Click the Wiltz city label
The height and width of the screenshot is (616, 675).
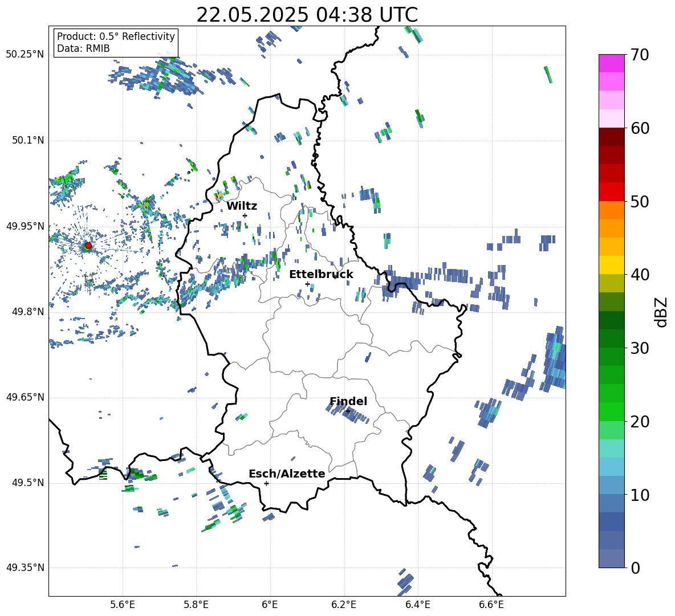click(x=242, y=206)
